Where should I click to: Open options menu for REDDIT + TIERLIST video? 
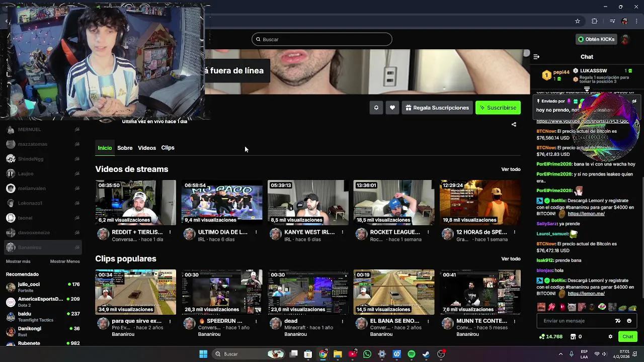170,232
